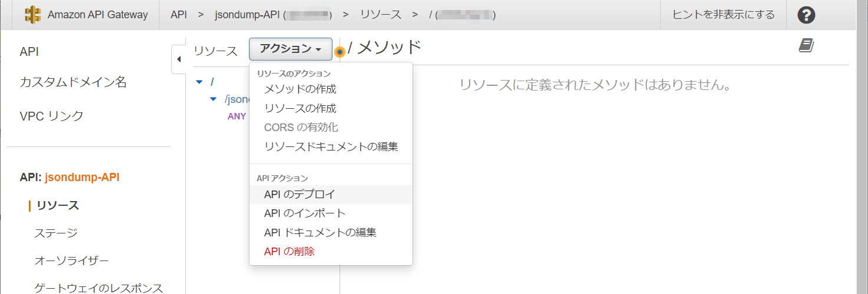Choose メソッドの作成 from the menu

[300, 89]
